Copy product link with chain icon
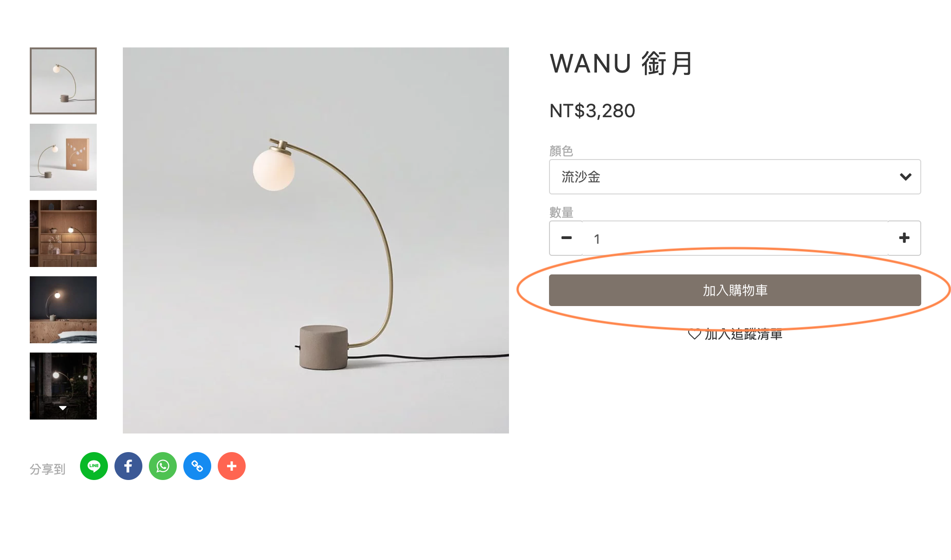951x560 pixels. (197, 466)
